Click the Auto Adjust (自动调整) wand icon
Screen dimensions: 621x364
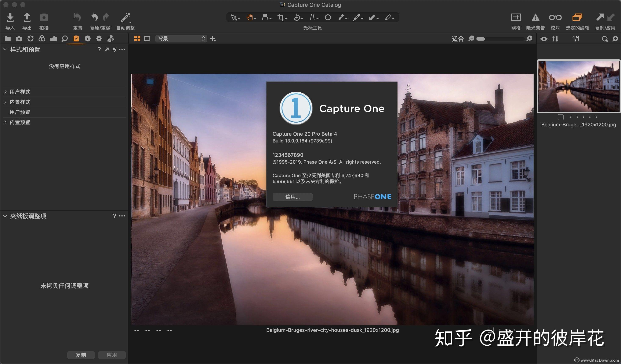125,18
